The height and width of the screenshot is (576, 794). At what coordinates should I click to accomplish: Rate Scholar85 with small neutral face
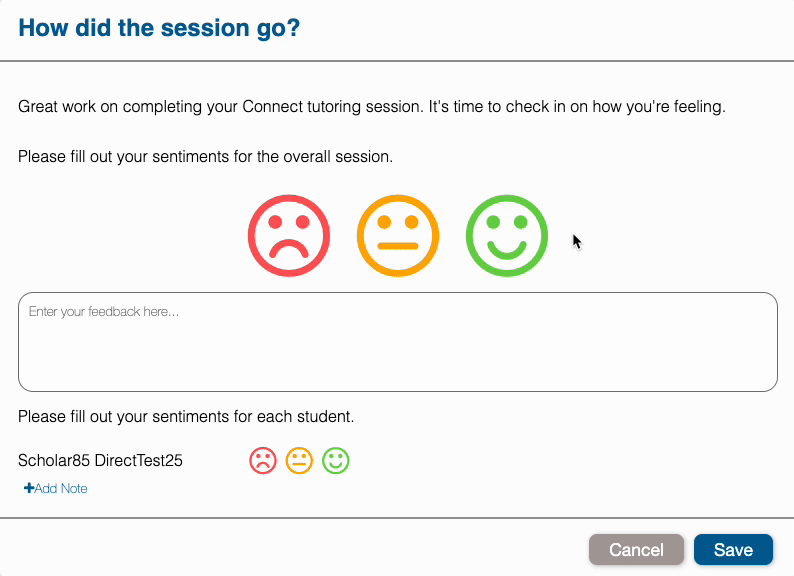click(x=299, y=461)
